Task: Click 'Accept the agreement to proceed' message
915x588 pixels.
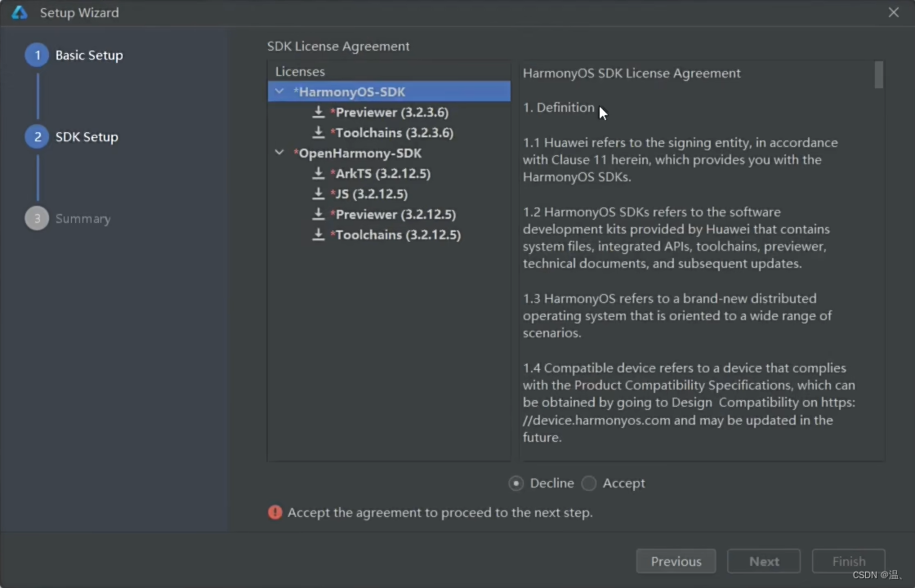Action: [x=440, y=513]
